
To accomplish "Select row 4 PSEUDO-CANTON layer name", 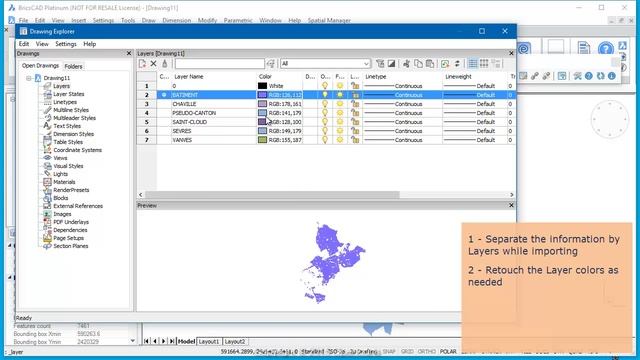I will pyautogui.click(x=194, y=113).
